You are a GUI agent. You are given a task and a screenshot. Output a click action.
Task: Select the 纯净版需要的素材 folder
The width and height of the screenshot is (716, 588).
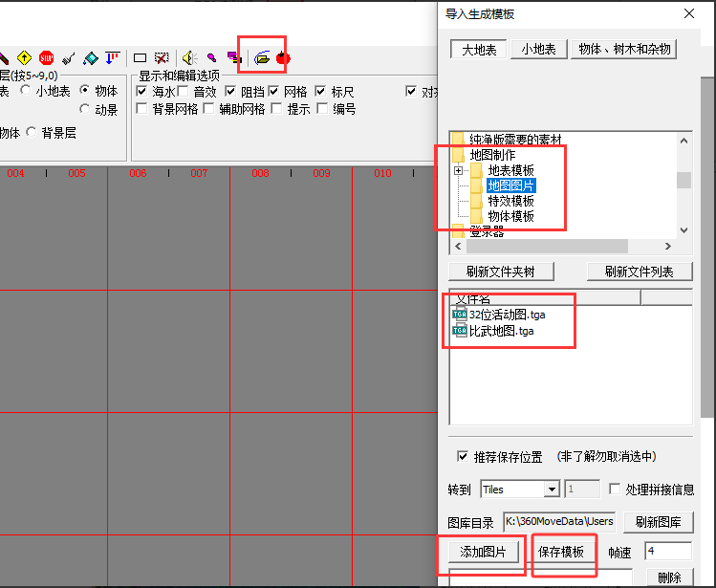(515, 139)
